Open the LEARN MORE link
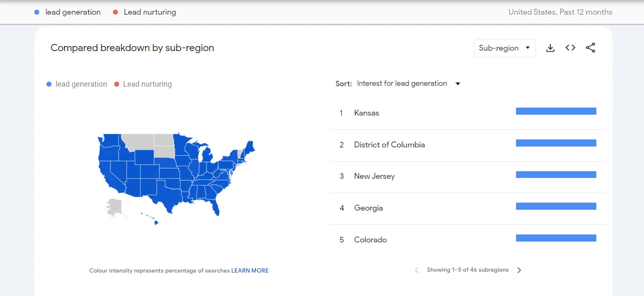 [250, 270]
